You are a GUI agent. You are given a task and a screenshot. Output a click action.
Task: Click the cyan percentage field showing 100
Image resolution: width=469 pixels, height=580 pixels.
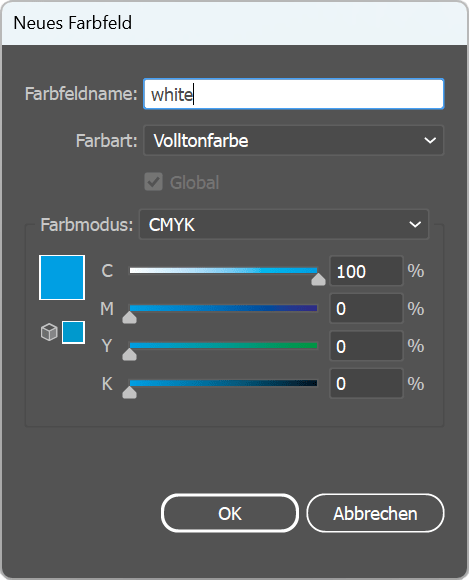click(366, 271)
